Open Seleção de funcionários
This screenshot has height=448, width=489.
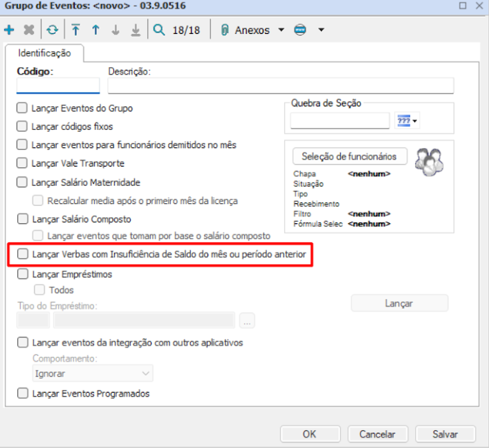pyautogui.click(x=349, y=156)
